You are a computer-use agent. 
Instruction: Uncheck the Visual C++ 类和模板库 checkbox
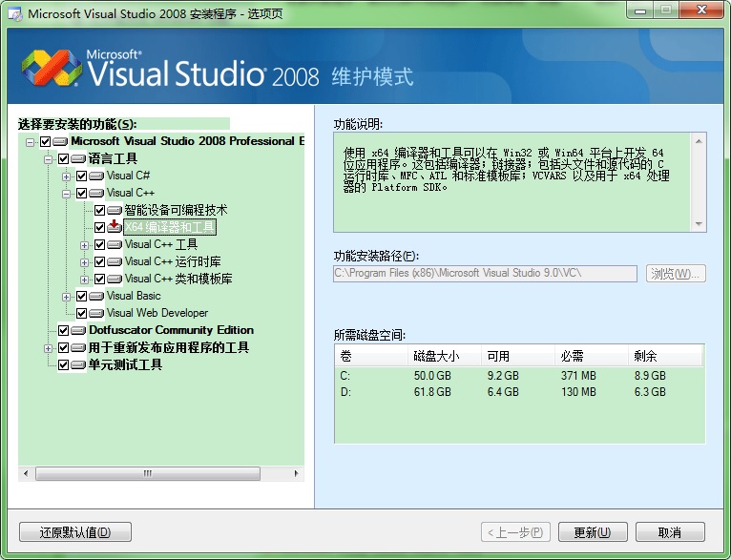point(99,280)
